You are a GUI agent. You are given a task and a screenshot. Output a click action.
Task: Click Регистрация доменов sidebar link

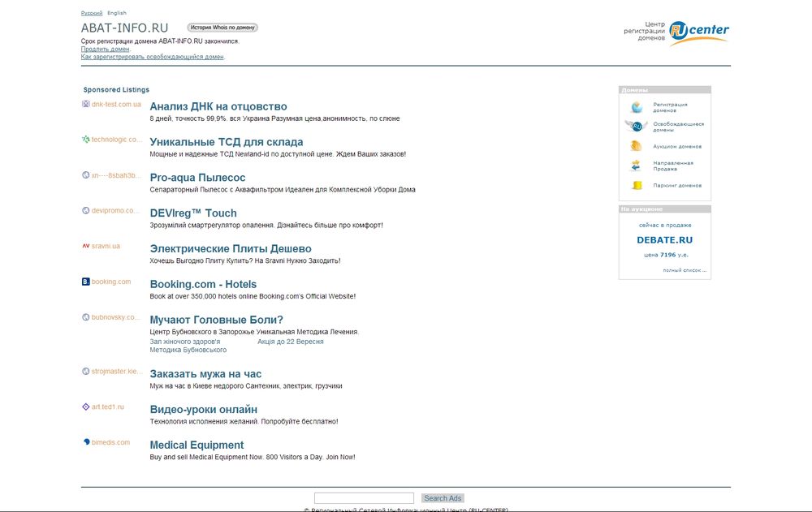tap(670, 107)
